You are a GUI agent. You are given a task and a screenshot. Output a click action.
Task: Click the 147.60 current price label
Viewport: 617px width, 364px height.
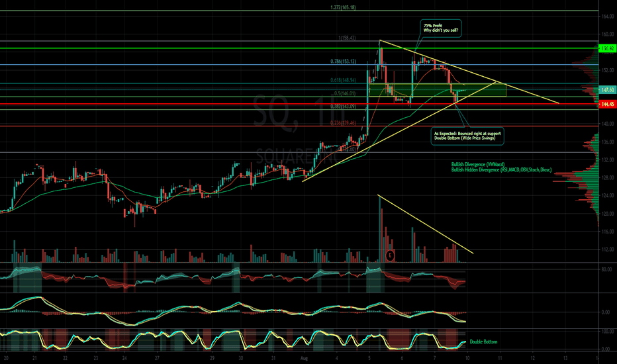[608, 90]
